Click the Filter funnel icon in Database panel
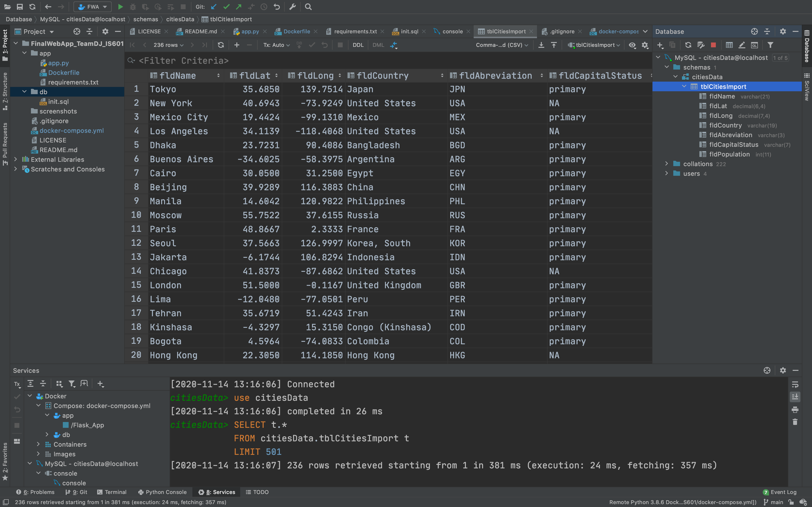 [x=770, y=45]
